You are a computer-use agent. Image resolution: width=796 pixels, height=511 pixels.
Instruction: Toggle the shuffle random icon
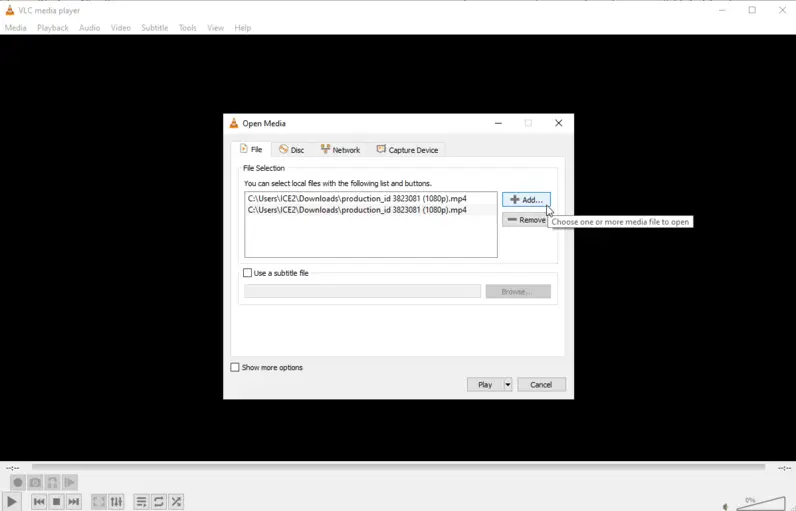(176, 501)
